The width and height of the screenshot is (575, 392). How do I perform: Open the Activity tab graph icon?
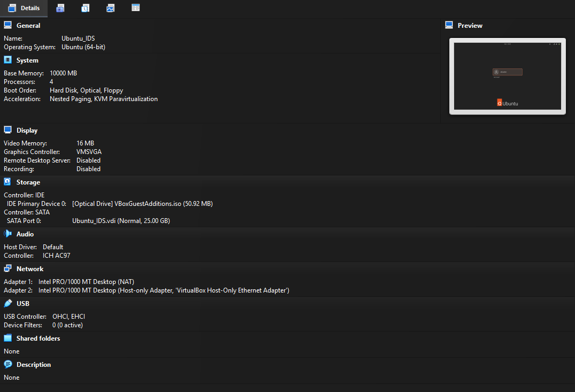click(x=110, y=8)
